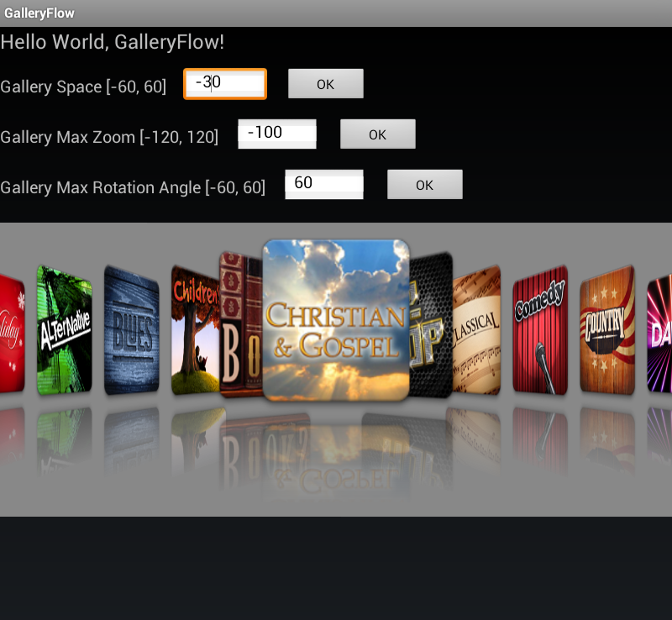
Task: Confirm Gallery Max Rotation Angle with OK
Action: [x=424, y=184]
